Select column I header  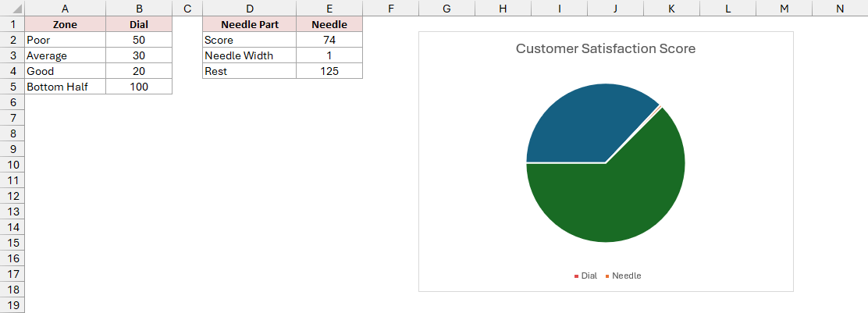[559, 9]
